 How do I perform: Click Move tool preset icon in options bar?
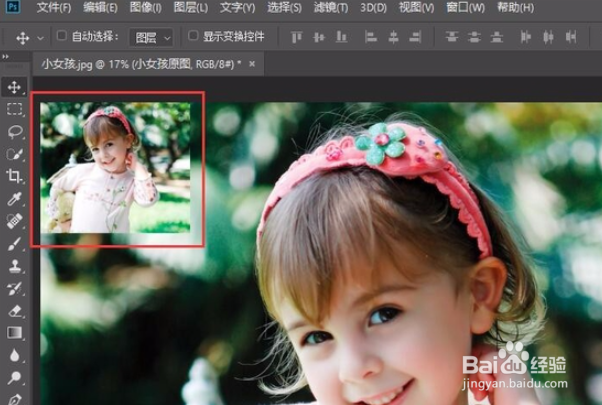(23, 38)
